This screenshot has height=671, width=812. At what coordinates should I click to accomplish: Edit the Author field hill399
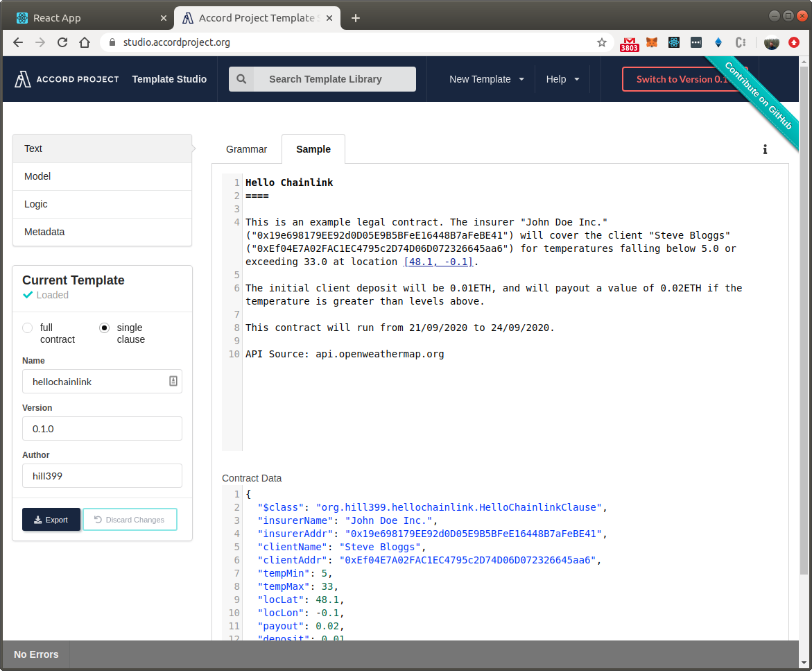coord(102,475)
